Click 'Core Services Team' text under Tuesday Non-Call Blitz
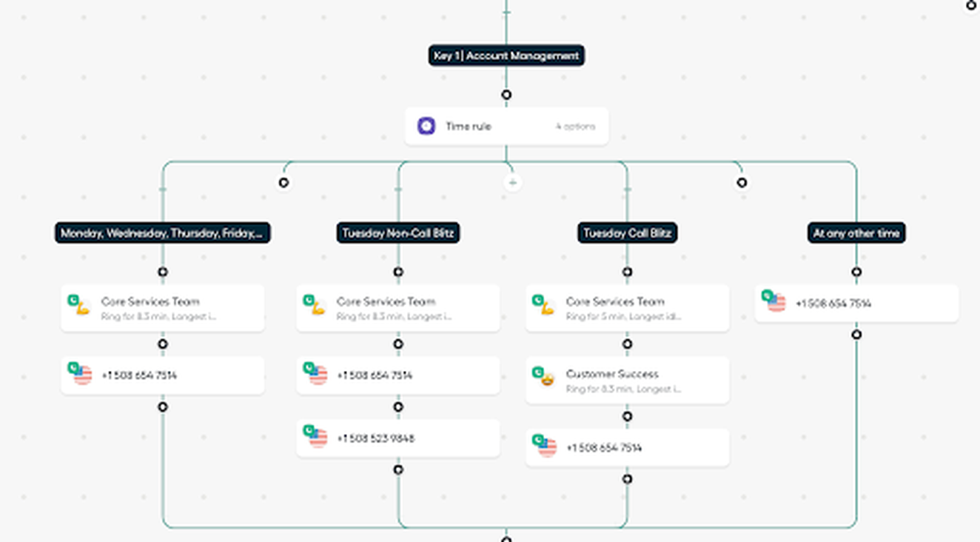This screenshot has height=542, width=980. [x=386, y=301]
